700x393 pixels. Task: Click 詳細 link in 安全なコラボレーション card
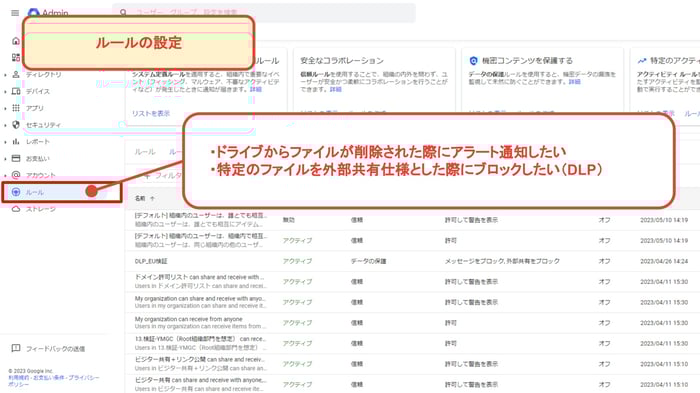click(x=335, y=89)
